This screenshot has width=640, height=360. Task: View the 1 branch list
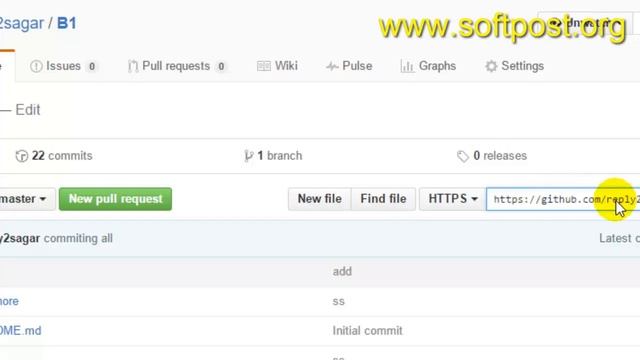[273, 156]
